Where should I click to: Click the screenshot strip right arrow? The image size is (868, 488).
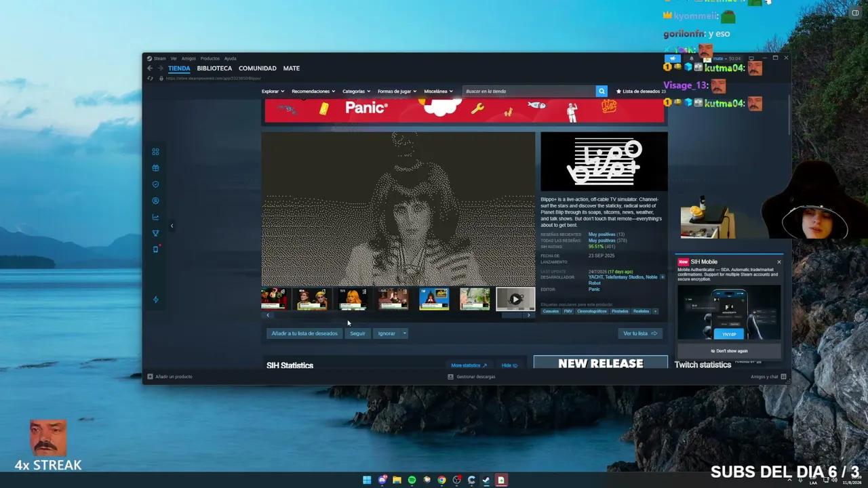tap(528, 315)
